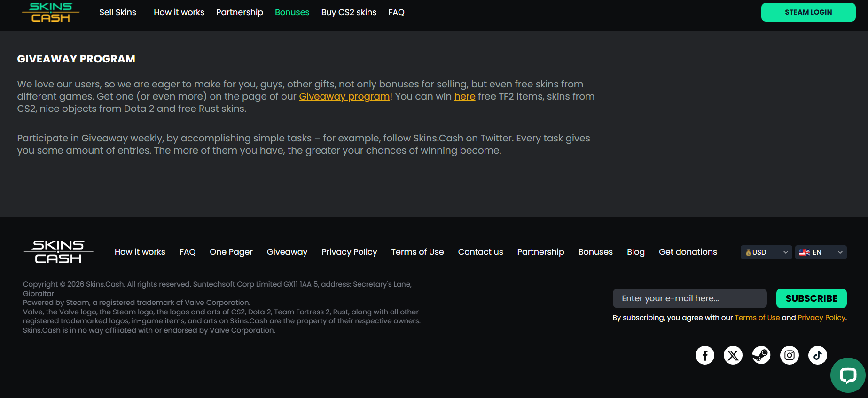Open footer FAQ link

click(x=188, y=252)
